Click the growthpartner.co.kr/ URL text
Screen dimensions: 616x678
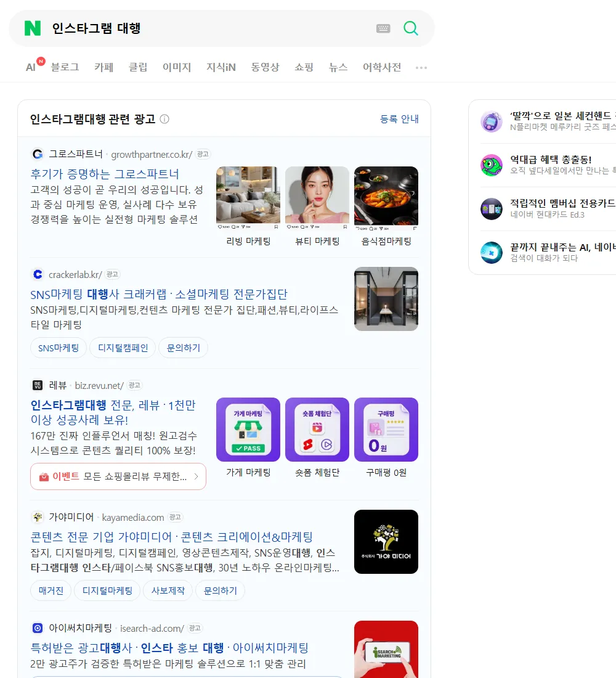pos(152,154)
